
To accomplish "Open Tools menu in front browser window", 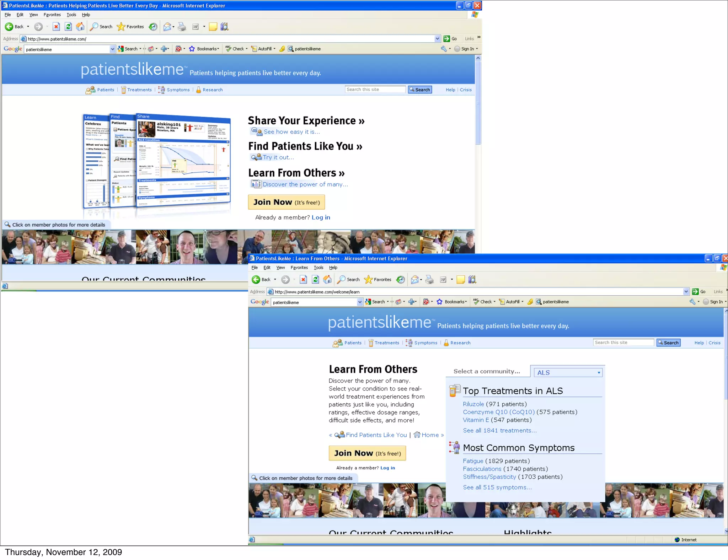I will click(x=318, y=268).
